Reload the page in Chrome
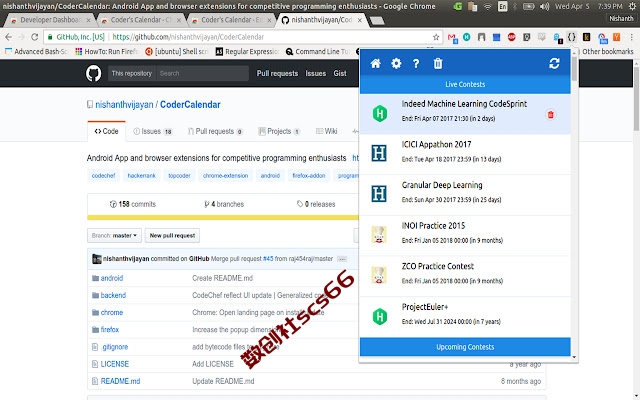This screenshot has height=400, width=640. 35,37
